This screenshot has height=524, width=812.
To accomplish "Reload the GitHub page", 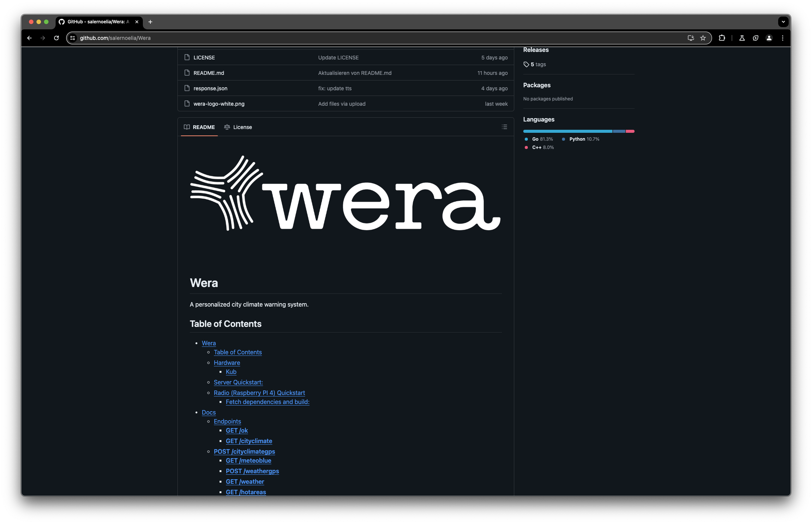I will pyautogui.click(x=56, y=38).
